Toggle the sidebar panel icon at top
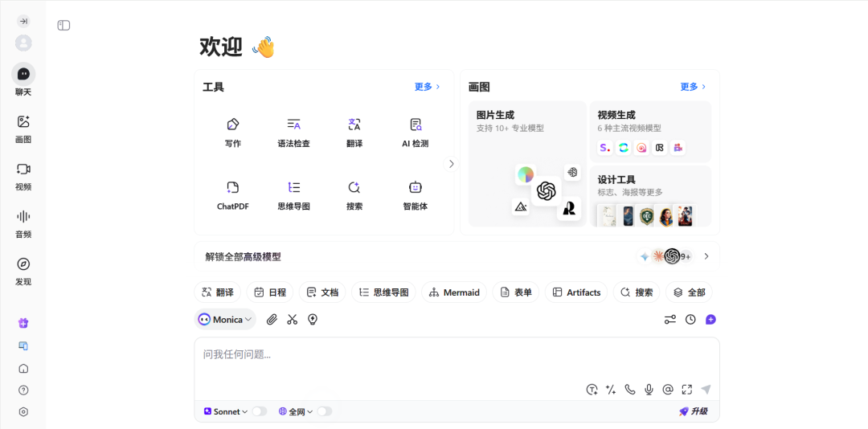The height and width of the screenshot is (429, 868). pos(64,26)
